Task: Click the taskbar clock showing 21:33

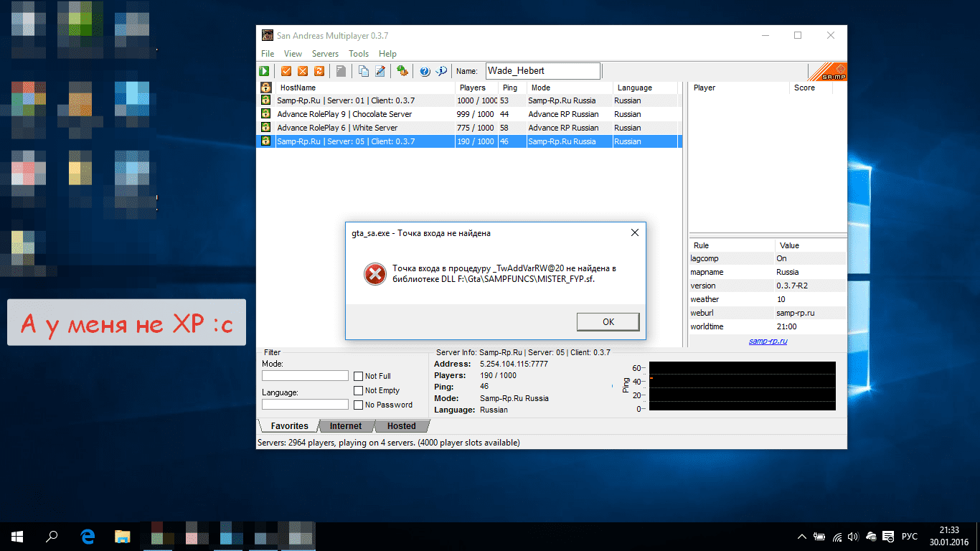Action: [949, 537]
